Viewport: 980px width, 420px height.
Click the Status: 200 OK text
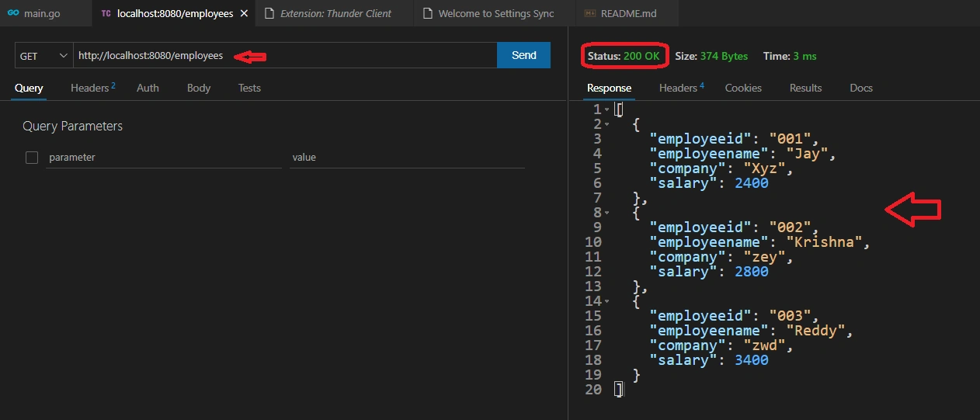click(x=624, y=56)
